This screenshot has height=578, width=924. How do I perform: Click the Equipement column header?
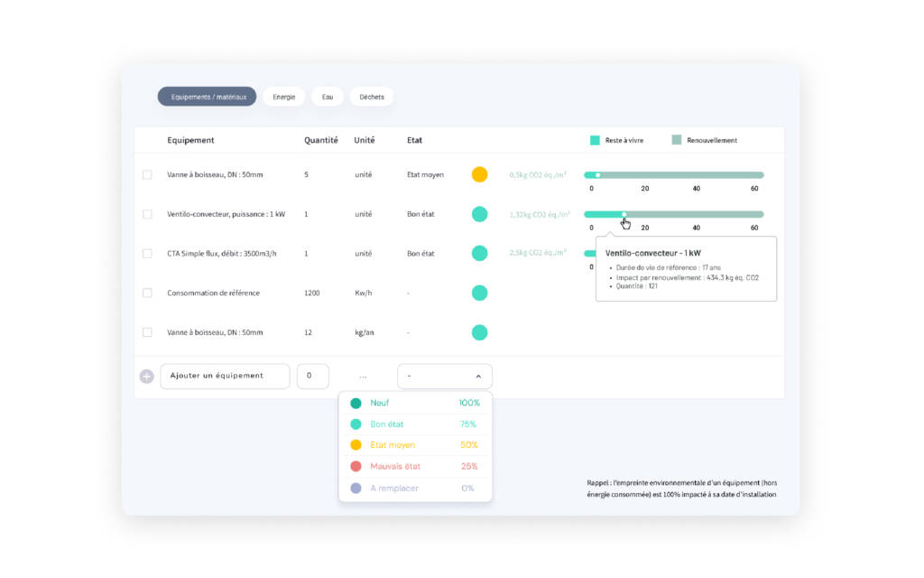(x=190, y=140)
